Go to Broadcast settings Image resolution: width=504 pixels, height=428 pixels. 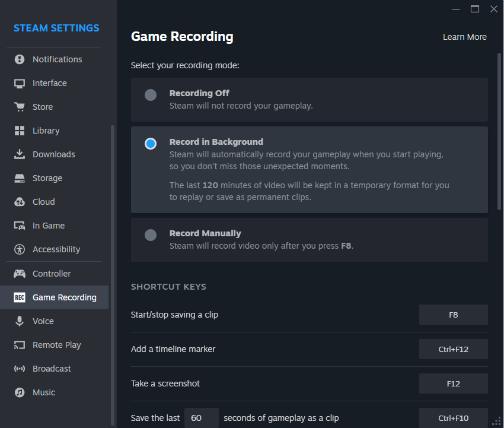click(x=55, y=369)
